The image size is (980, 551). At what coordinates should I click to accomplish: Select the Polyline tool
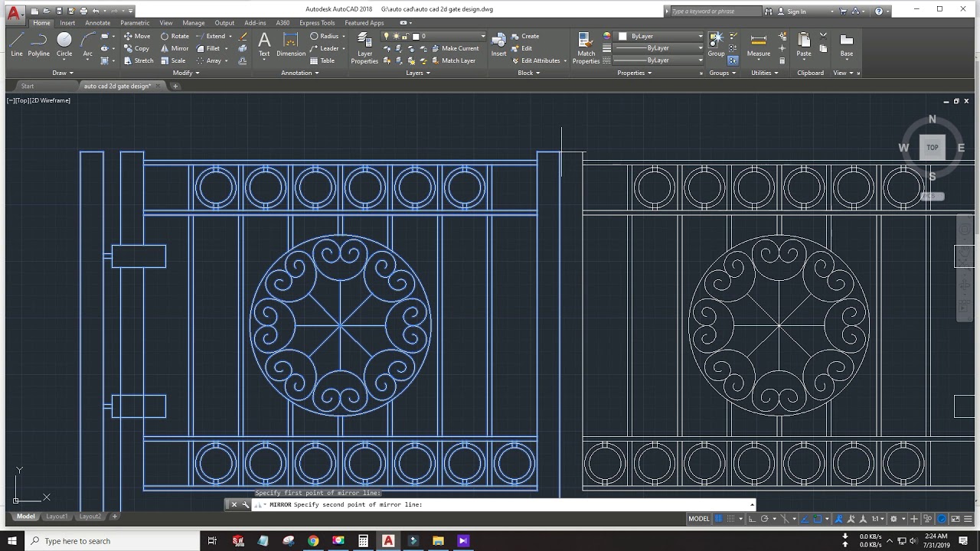coord(39,44)
